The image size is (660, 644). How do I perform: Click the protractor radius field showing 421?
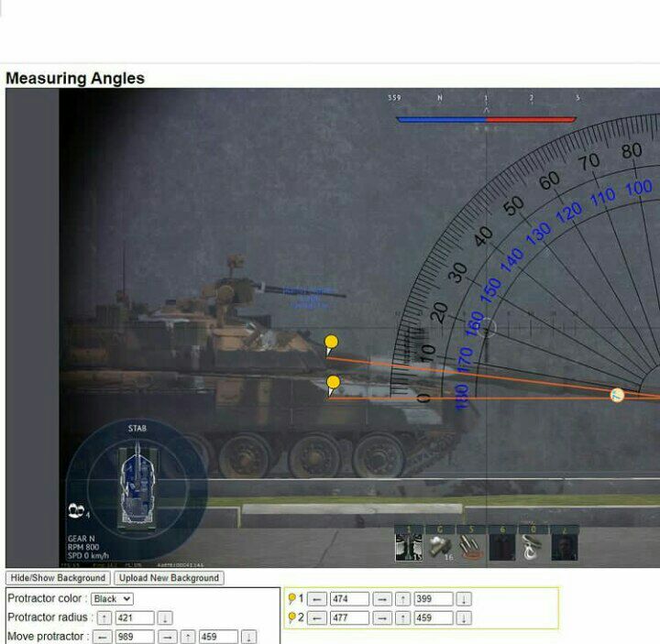point(135,618)
